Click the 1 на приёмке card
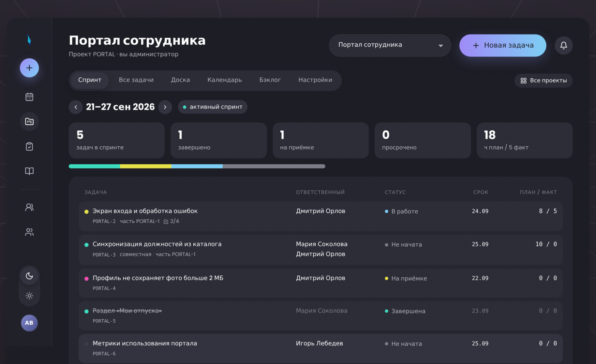596x364 pixels. [x=321, y=140]
